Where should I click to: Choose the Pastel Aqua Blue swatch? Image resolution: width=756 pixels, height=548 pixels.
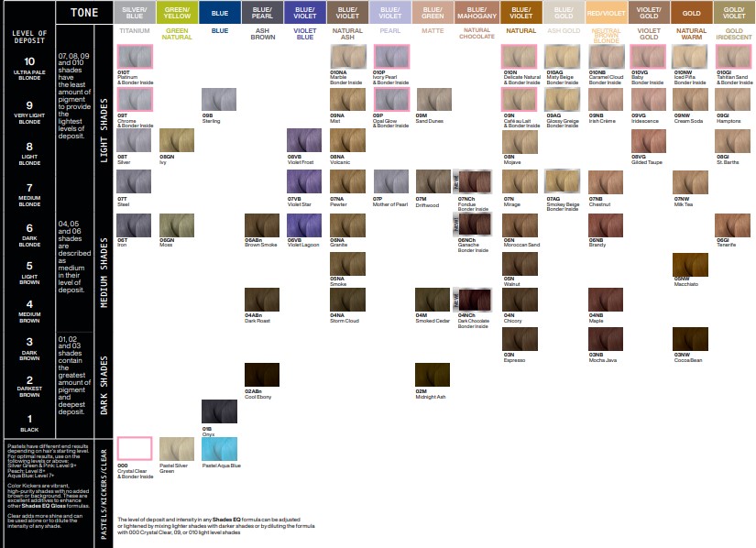[219, 449]
